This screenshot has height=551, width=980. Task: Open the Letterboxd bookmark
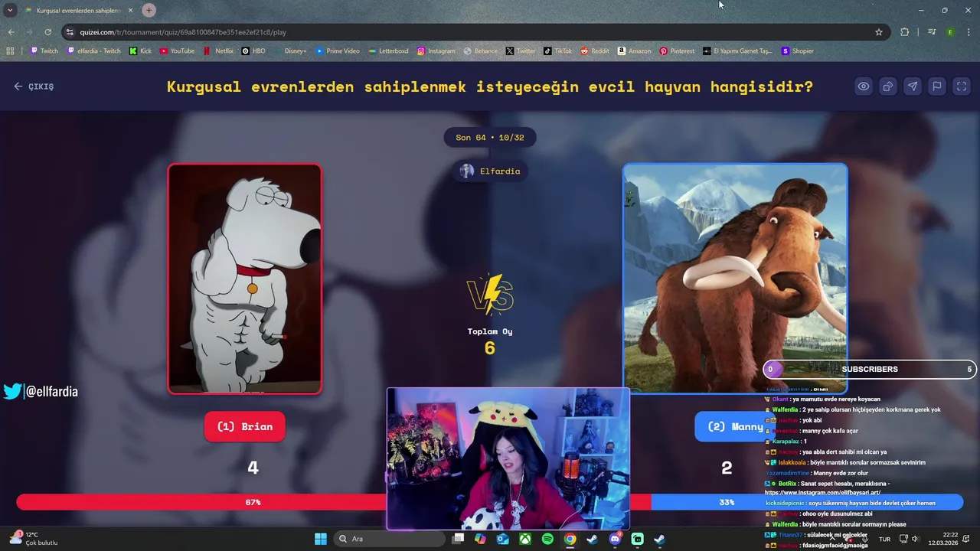[x=388, y=51]
